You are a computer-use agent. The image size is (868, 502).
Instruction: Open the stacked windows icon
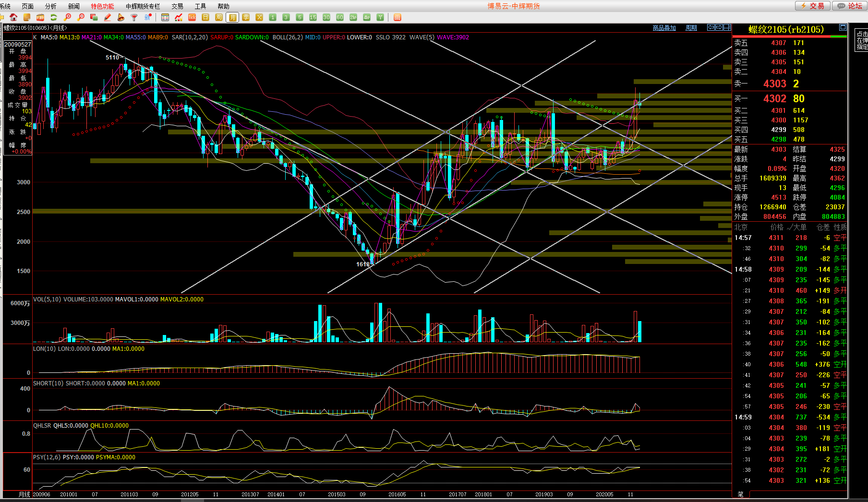tap(94, 17)
